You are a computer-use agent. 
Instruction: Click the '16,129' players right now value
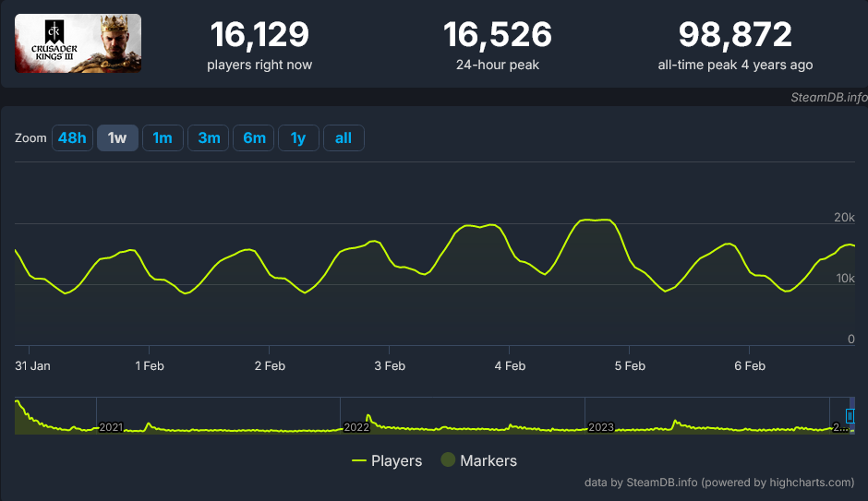click(x=259, y=34)
